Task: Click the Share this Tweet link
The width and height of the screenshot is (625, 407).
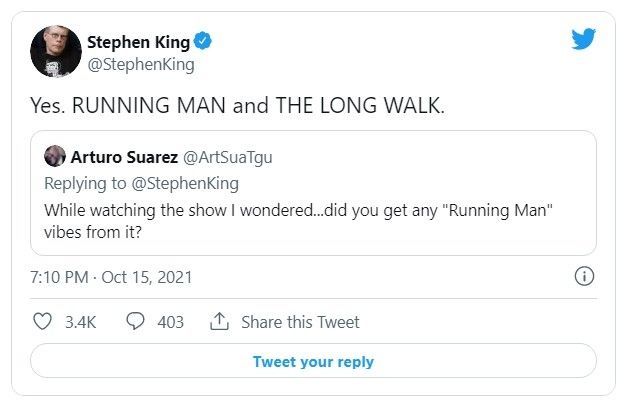Action: point(300,322)
